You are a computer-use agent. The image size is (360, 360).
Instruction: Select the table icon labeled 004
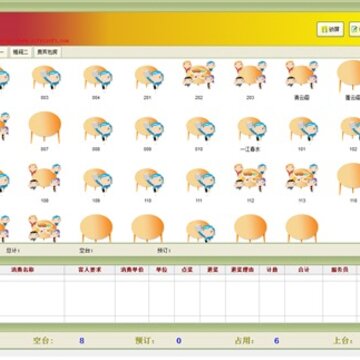97,77
